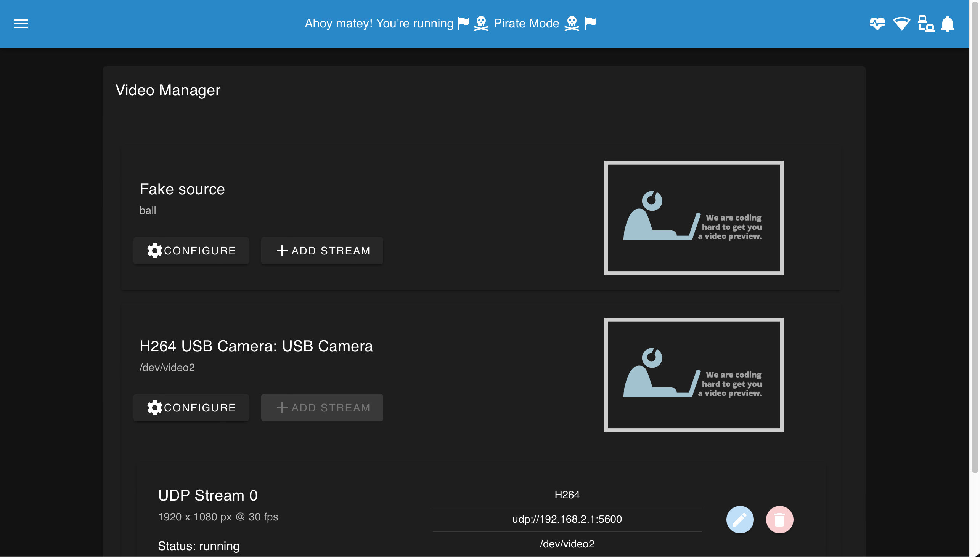Click the UDP Stream 0 title
980x557 pixels.
pos(208,495)
